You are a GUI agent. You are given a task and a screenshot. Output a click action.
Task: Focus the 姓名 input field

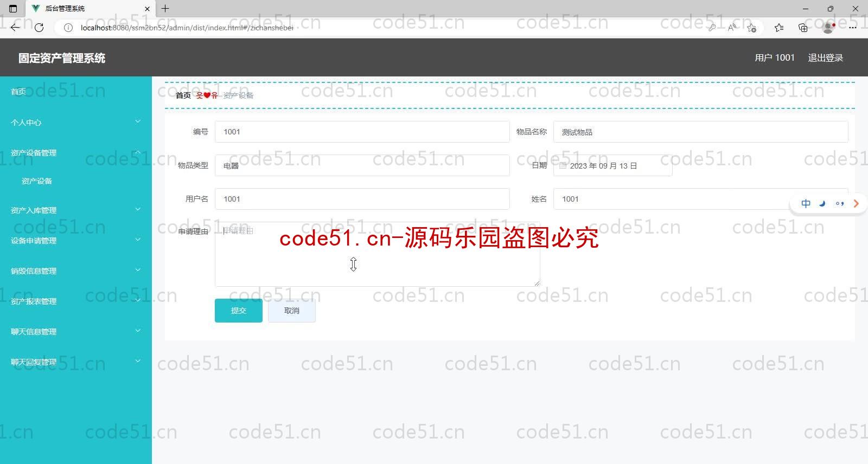700,199
